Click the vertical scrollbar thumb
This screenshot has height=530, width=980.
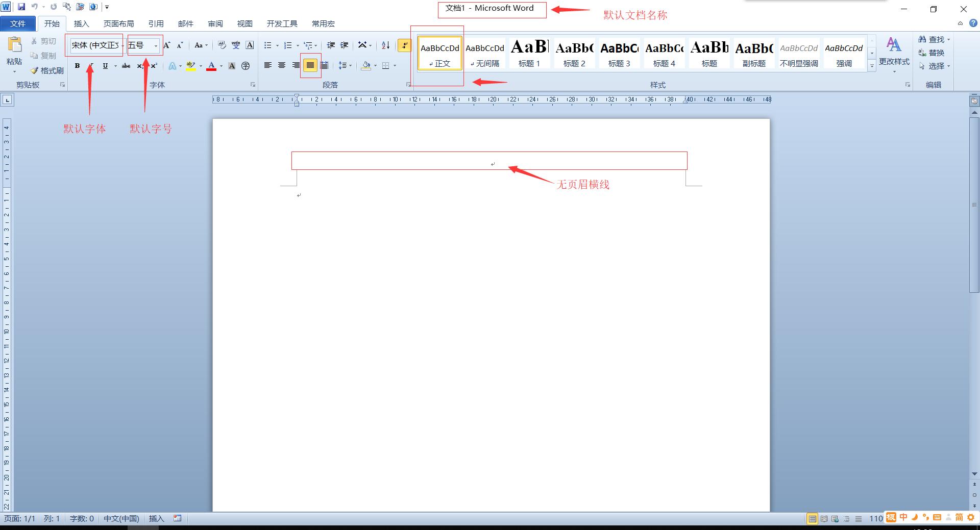(974, 205)
